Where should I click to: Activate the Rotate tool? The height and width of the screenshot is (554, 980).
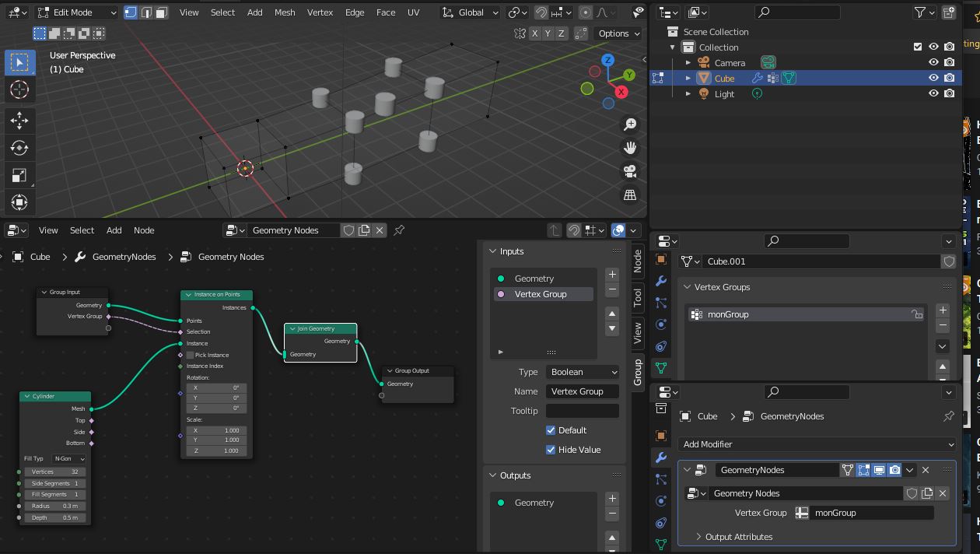click(19, 148)
